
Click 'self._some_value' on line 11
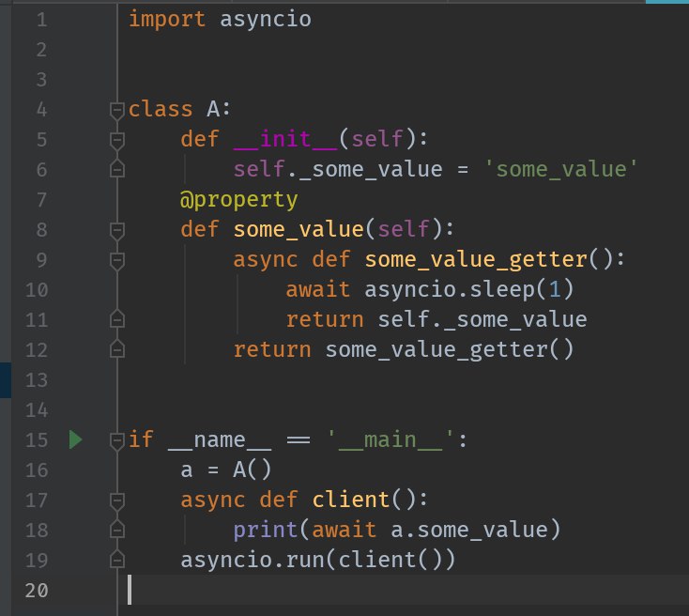click(x=482, y=319)
